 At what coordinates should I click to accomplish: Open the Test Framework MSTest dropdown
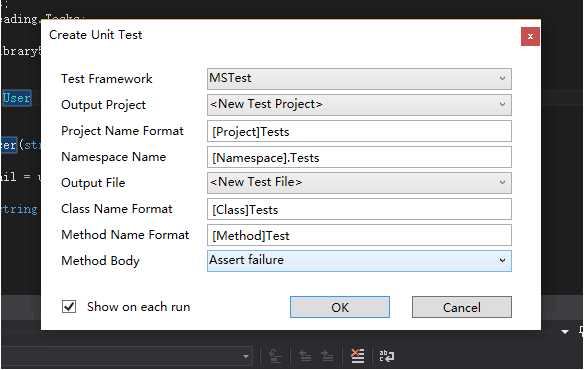(359, 79)
